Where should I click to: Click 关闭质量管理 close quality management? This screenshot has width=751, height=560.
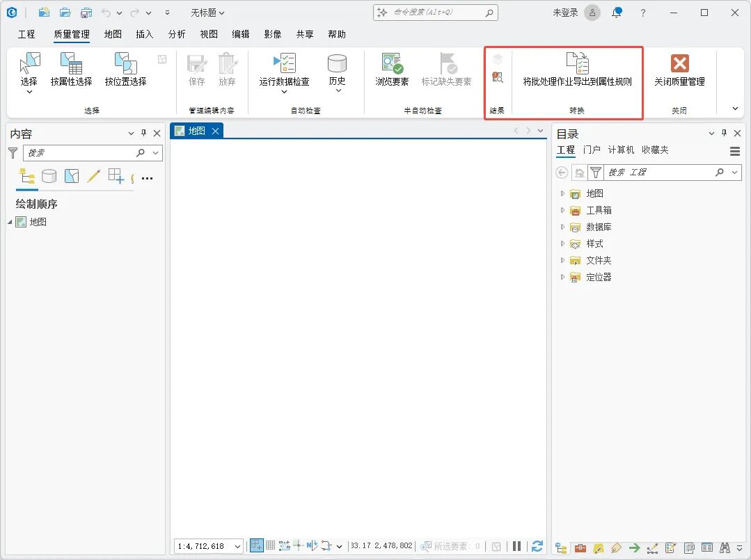[679, 70]
